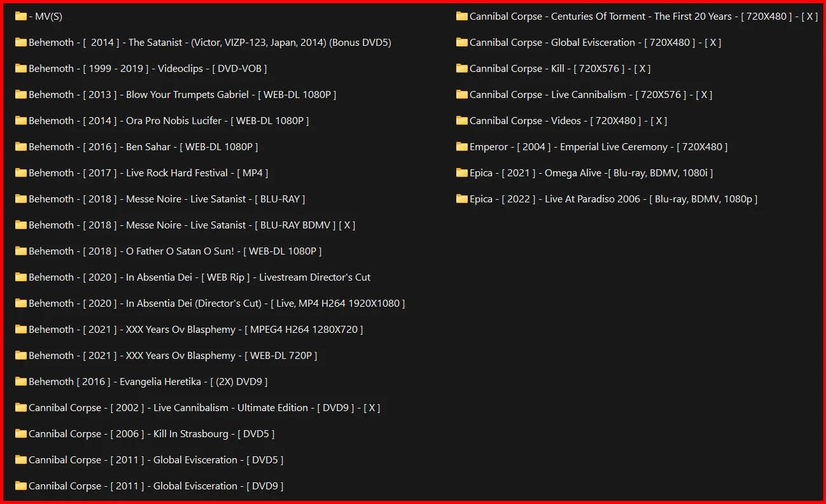Click folder icon for Blow Your Trumpets Gabriel
This screenshot has width=826, height=504.
(x=21, y=95)
